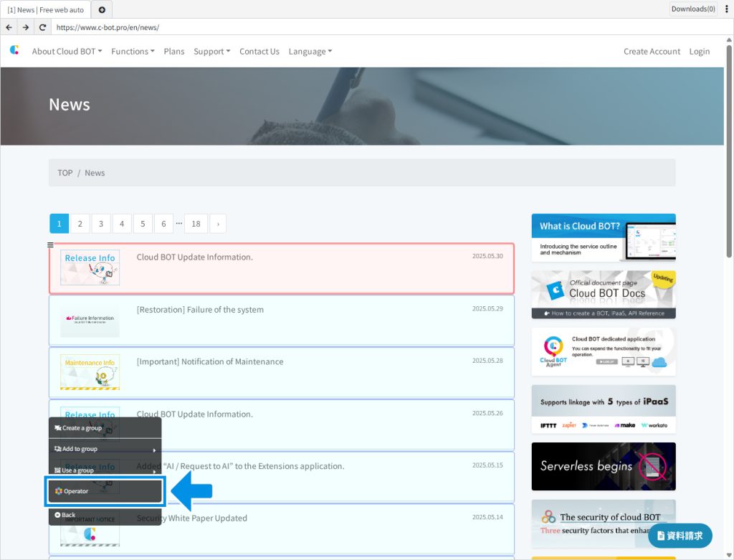
Task: Click the Login link
Action: tap(700, 52)
